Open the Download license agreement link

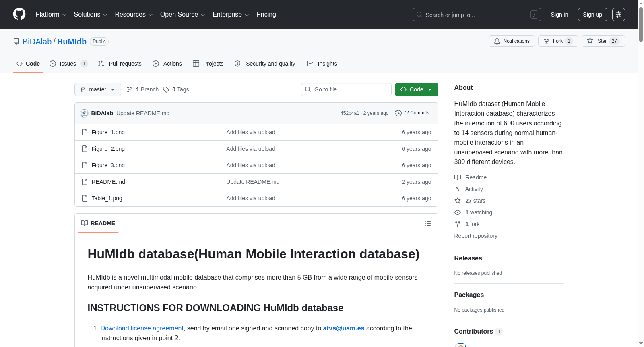[x=142, y=328]
